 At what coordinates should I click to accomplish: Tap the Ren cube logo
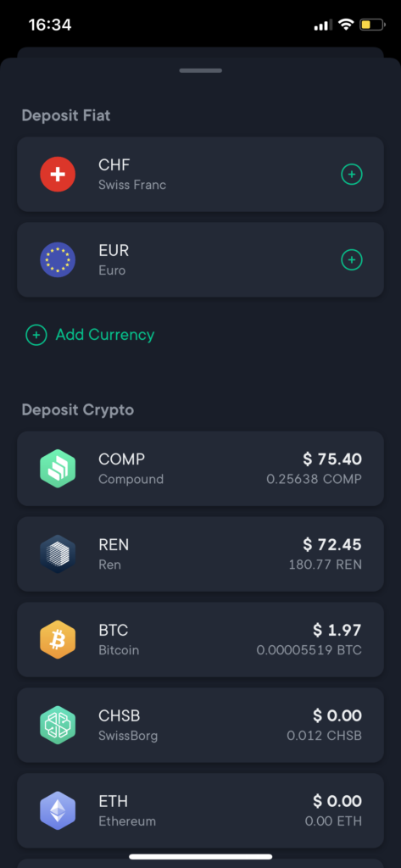coord(58,554)
